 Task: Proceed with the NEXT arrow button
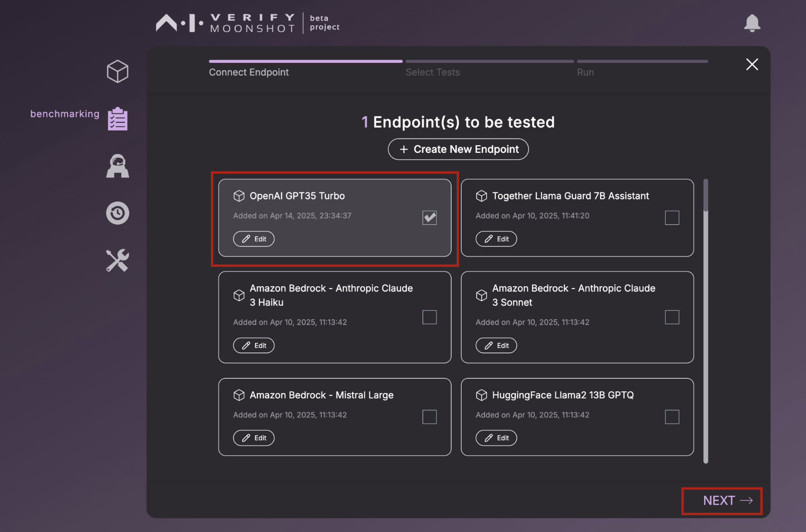[728, 501]
